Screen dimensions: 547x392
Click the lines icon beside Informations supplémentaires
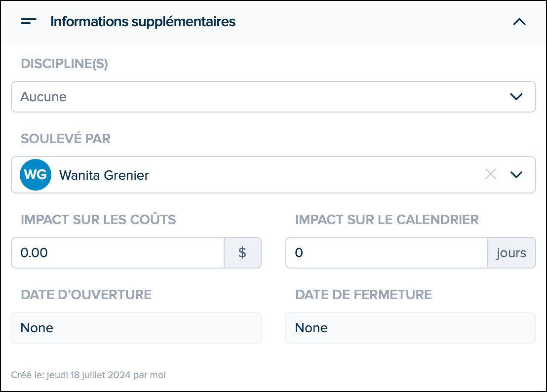coord(29,22)
